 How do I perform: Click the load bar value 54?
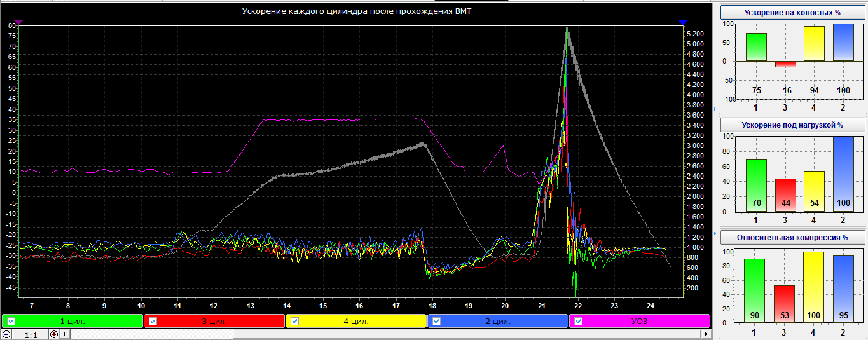click(x=814, y=203)
